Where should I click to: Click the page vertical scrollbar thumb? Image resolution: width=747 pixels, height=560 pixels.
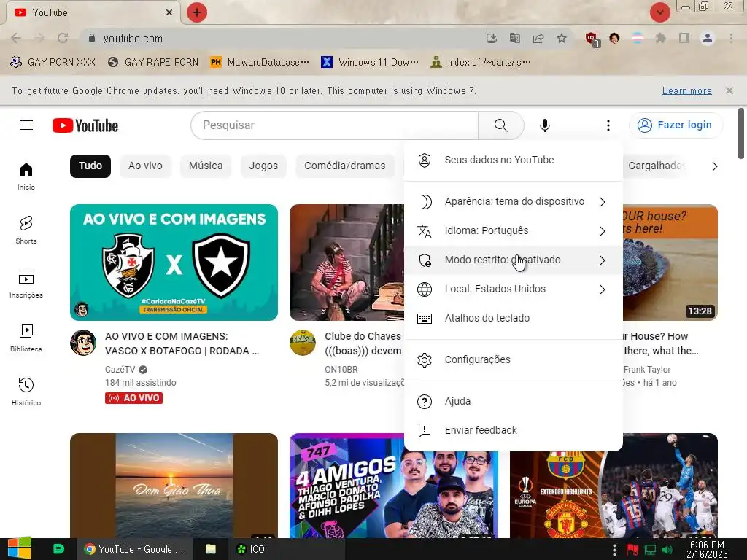click(x=741, y=134)
